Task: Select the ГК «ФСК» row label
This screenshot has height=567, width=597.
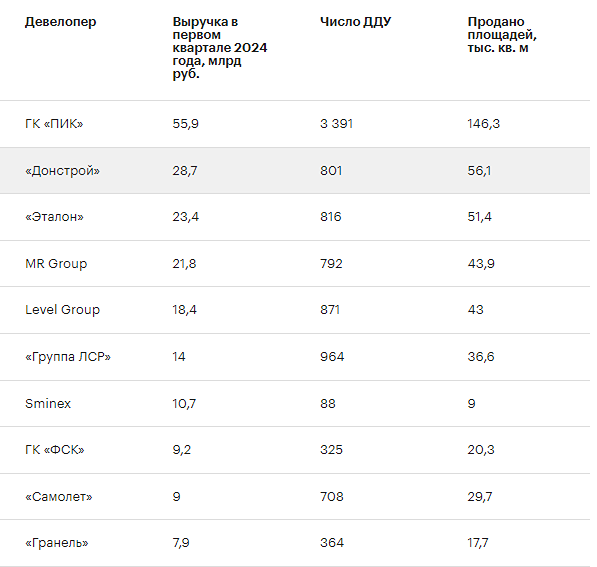Action: tap(55, 450)
